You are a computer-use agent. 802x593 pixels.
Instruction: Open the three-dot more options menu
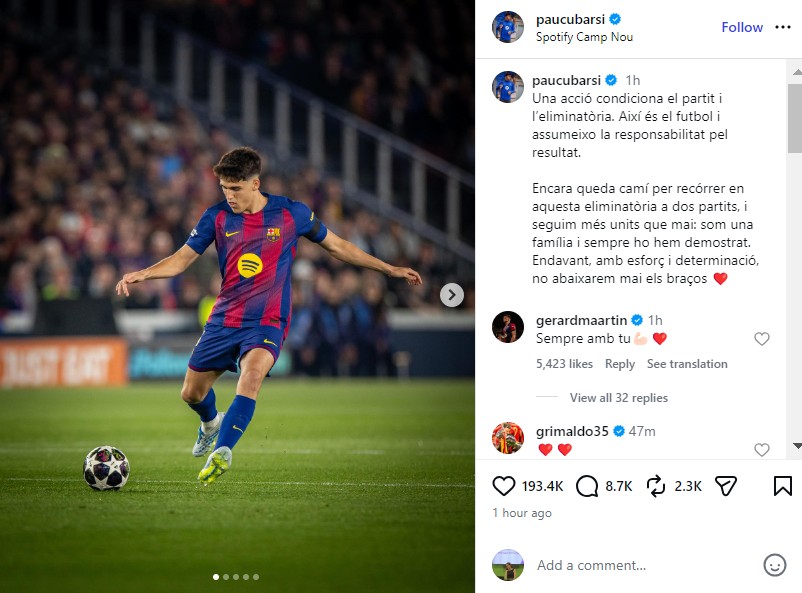[x=782, y=27]
